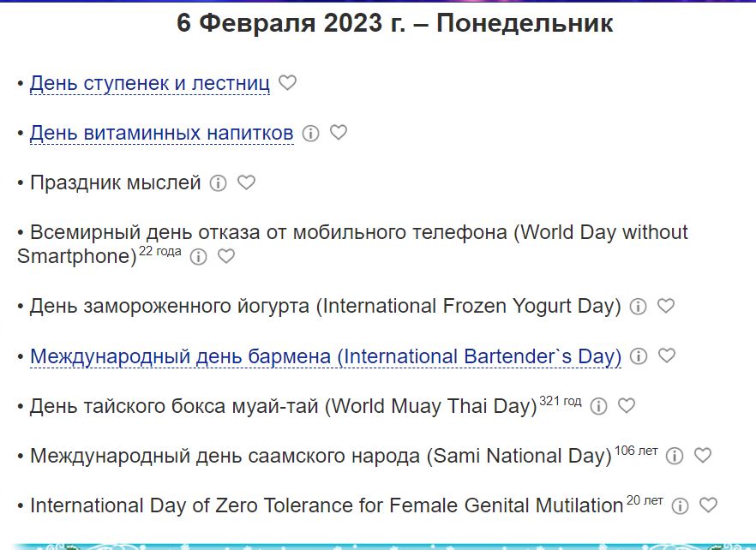Favorite Праздник мыслей using heart icon

[246, 182]
